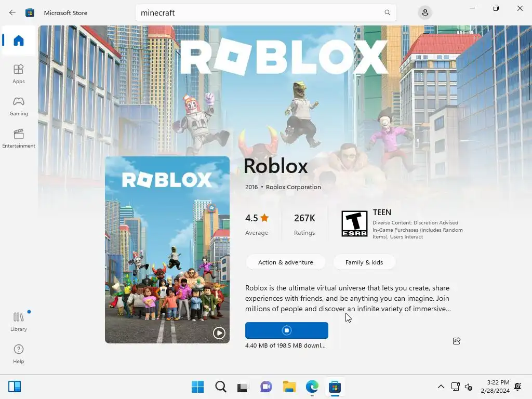Open the Roblox Corporation publisher link
Viewport: 532px width, 399px height.
point(293,187)
